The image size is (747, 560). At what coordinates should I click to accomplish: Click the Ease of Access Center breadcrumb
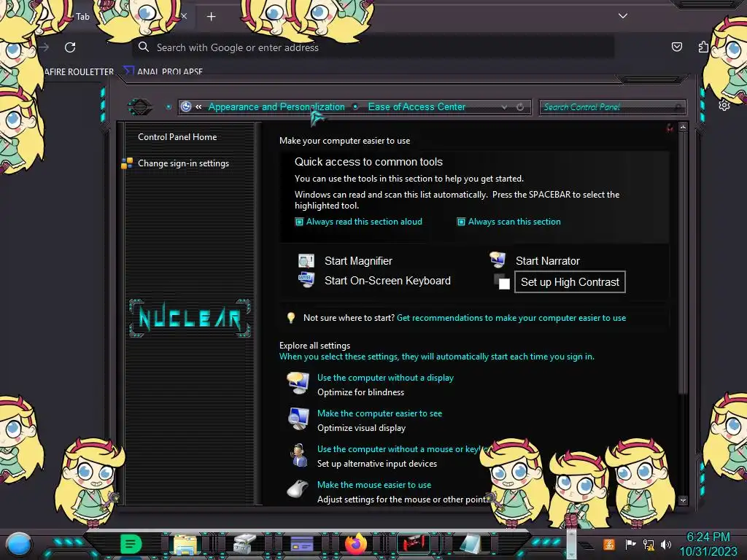(417, 106)
